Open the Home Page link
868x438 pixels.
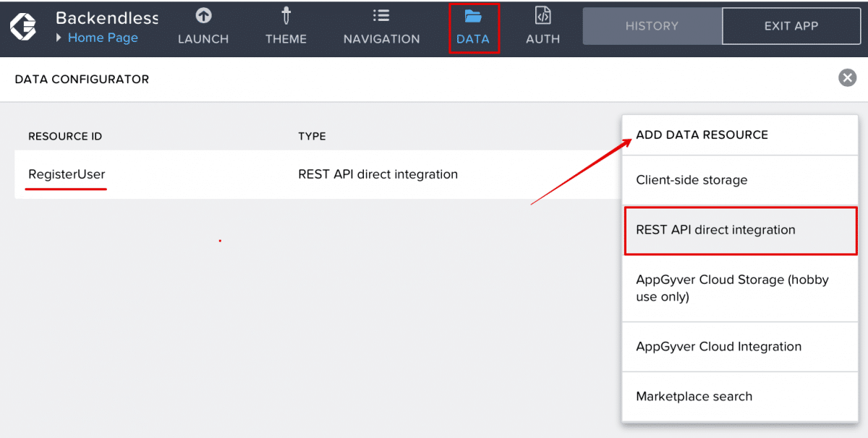click(103, 38)
